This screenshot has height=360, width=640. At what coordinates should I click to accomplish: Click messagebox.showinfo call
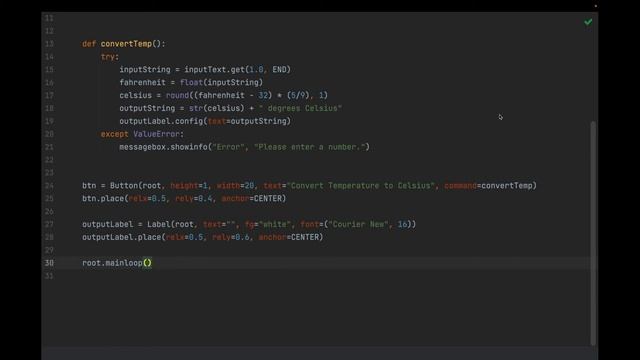pyautogui.click(x=163, y=147)
